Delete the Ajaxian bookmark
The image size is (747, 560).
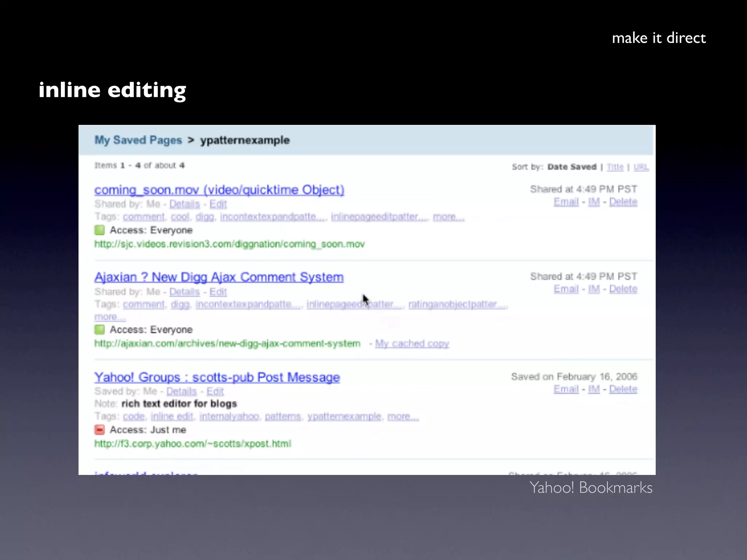click(623, 289)
